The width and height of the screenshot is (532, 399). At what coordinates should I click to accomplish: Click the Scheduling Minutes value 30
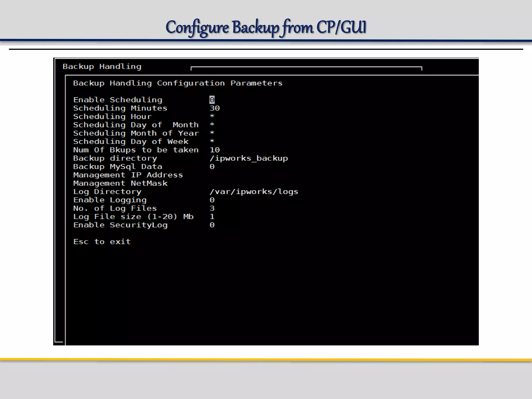(215, 108)
